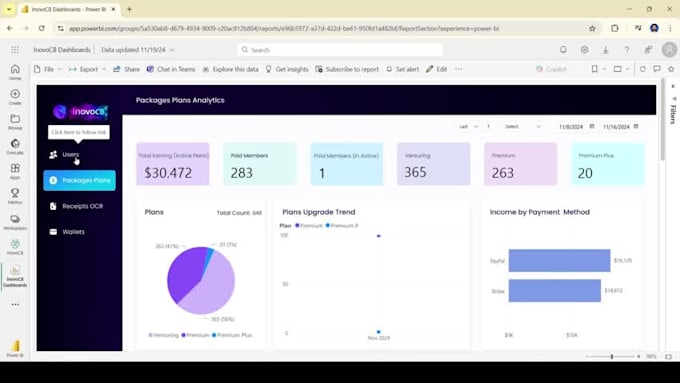Click the InovoCB logo
680x383 pixels.
(80, 111)
